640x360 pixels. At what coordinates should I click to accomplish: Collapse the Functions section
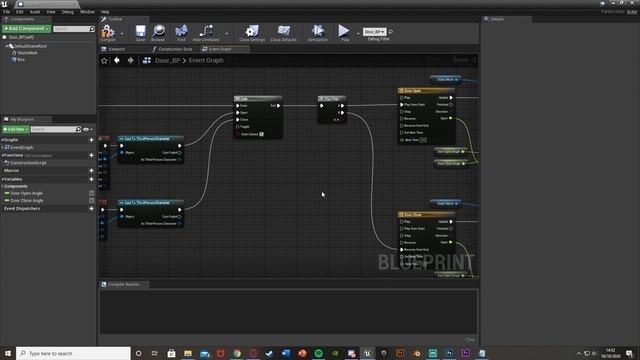click(x=2, y=155)
